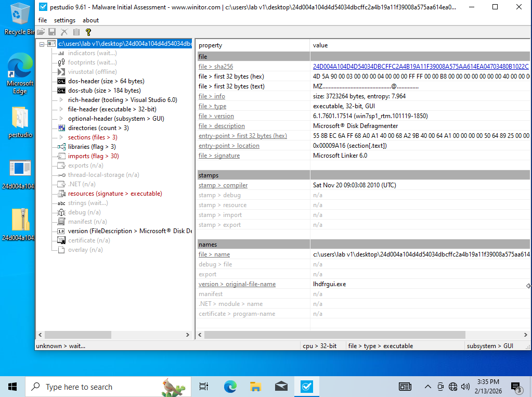532x397 pixels.
Task: Click right arrow of tree pane scrollbar
Action: [188, 335]
